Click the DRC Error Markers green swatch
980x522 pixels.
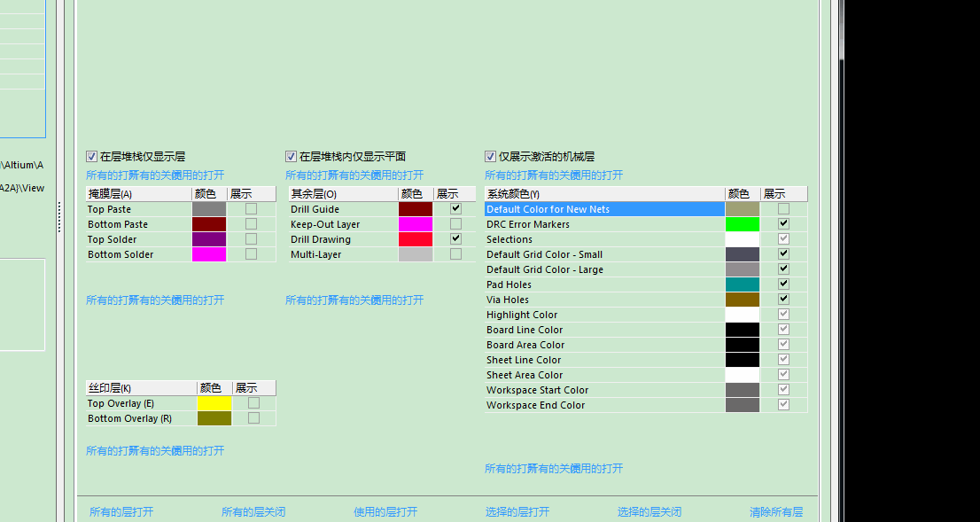pyautogui.click(x=742, y=224)
